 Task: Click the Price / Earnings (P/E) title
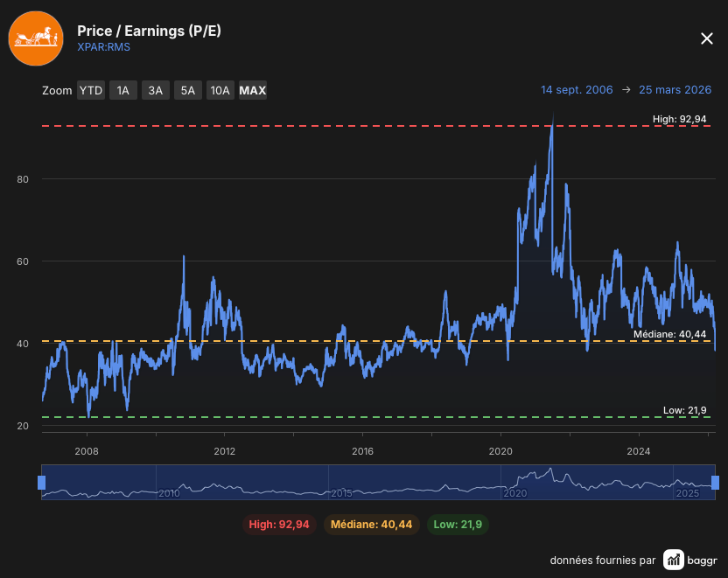pos(149,31)
